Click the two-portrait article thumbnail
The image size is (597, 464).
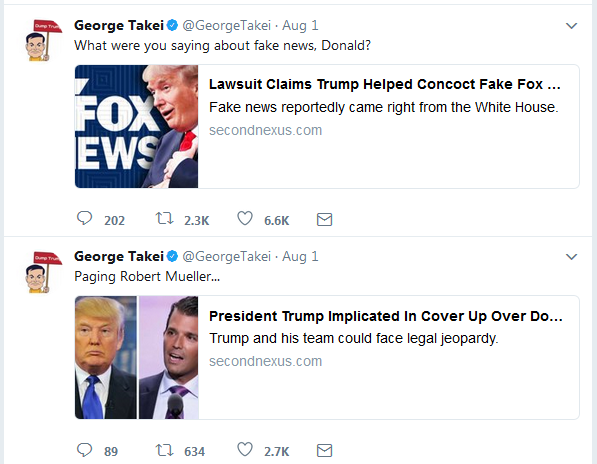[x=136, y=357]
